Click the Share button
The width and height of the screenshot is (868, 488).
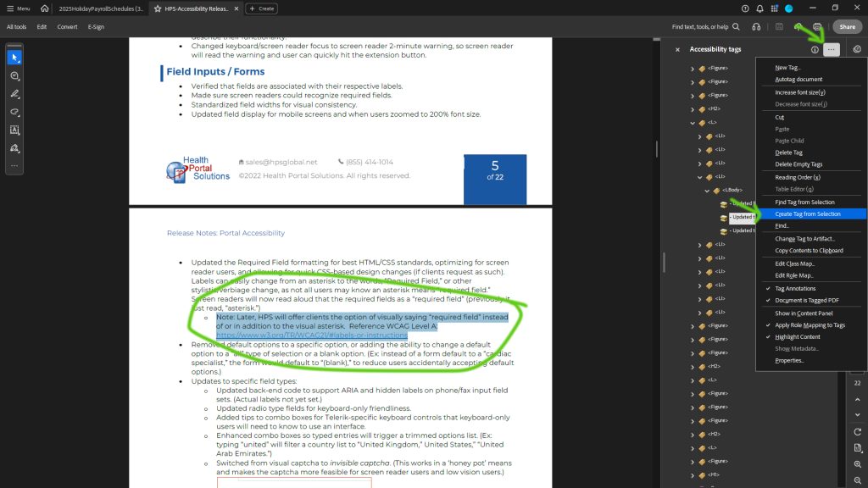click(x=847, y=26)
